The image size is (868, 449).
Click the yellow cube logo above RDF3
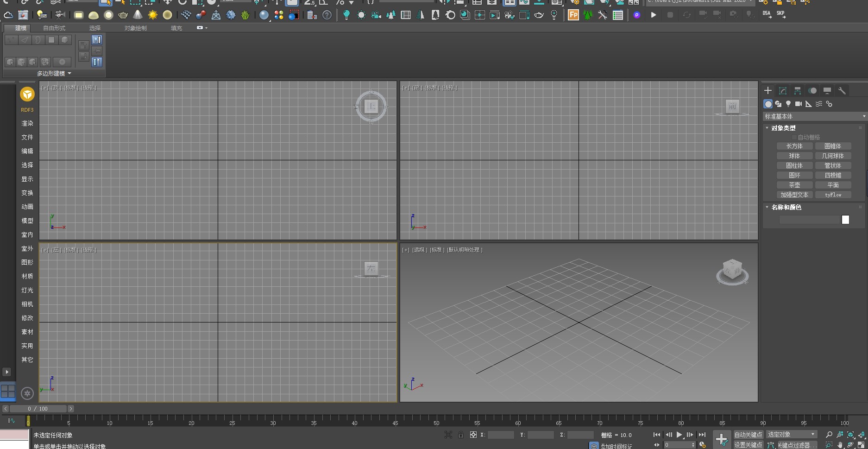pyautogui.click(x=27, y=95)
